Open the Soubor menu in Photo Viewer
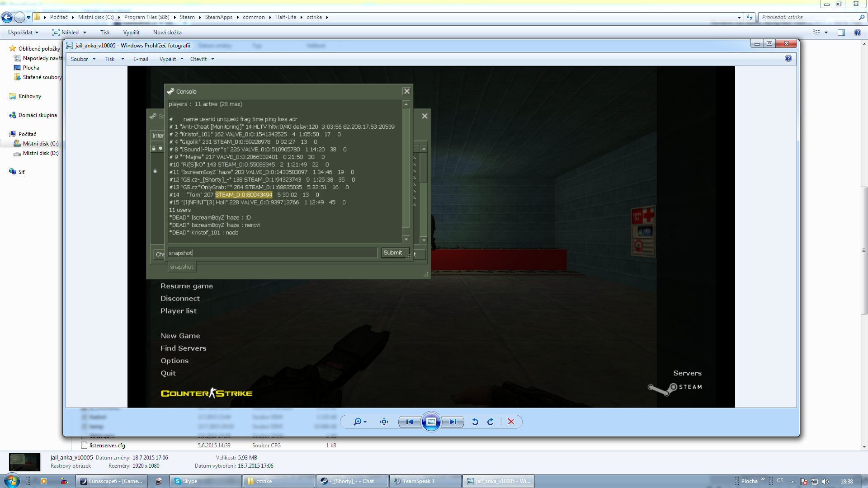 point(83,59)
